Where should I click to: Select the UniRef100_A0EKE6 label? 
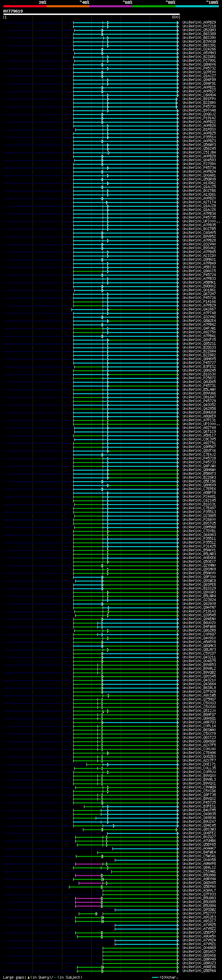(199, 558)
